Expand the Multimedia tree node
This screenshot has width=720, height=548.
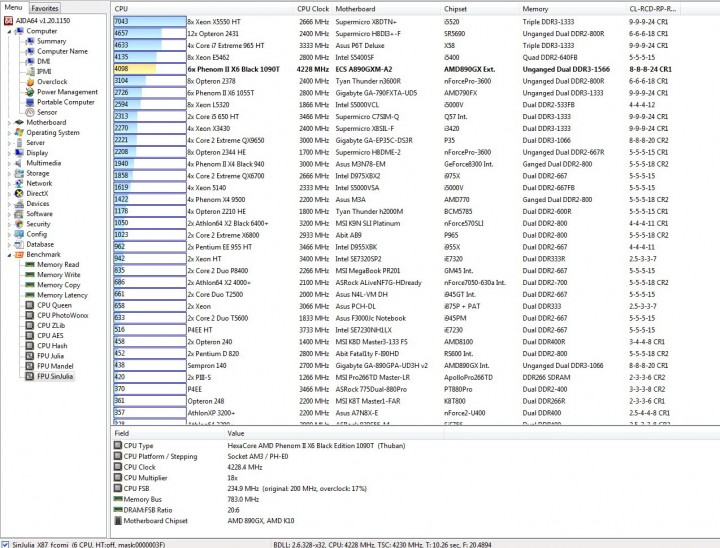coord(10,163)
